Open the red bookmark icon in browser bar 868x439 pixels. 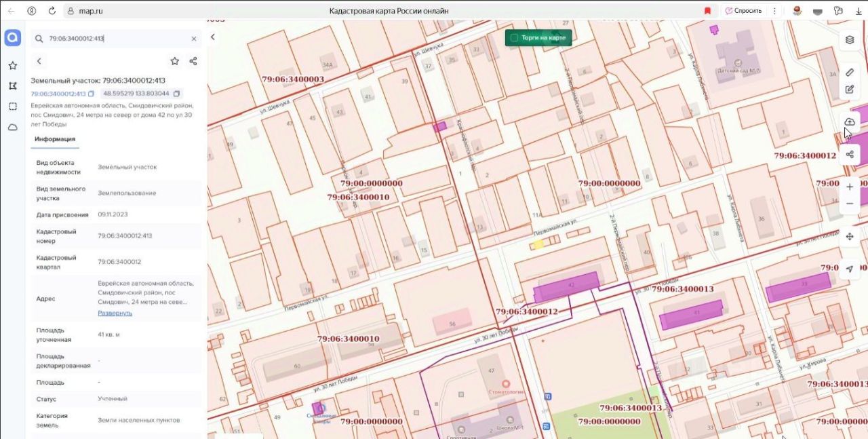click(707, 11)
